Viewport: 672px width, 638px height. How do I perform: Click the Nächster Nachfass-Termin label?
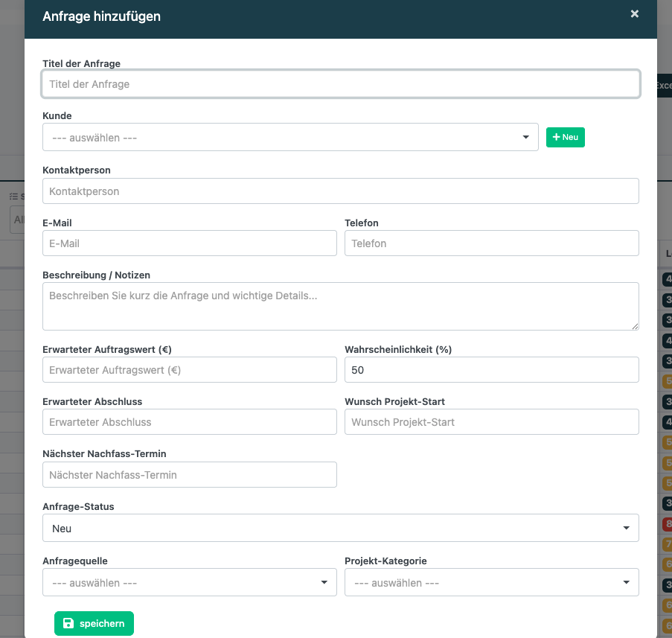104,453
